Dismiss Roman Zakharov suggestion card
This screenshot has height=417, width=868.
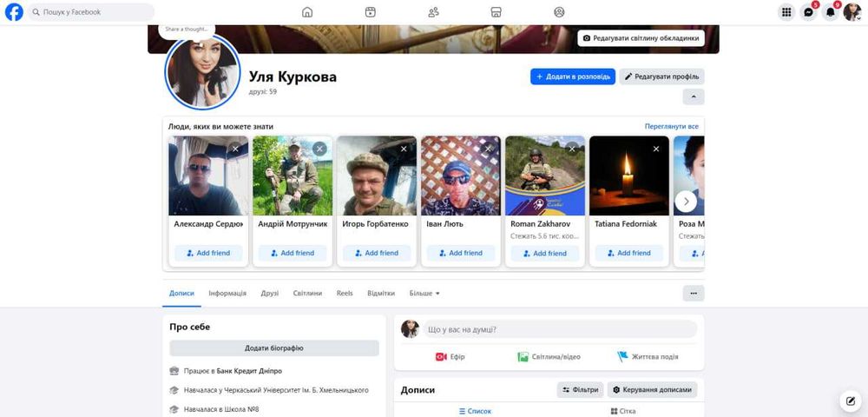point(572,149)
